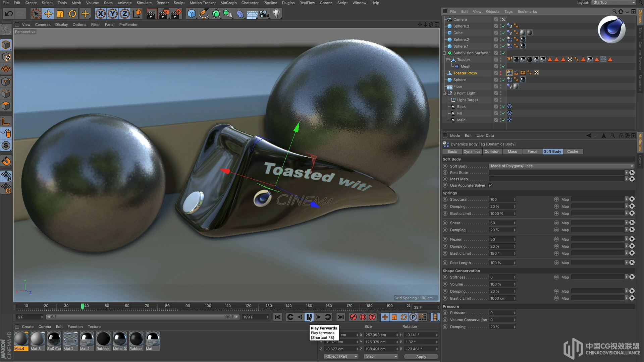Open the MoGraph menu

228,3
